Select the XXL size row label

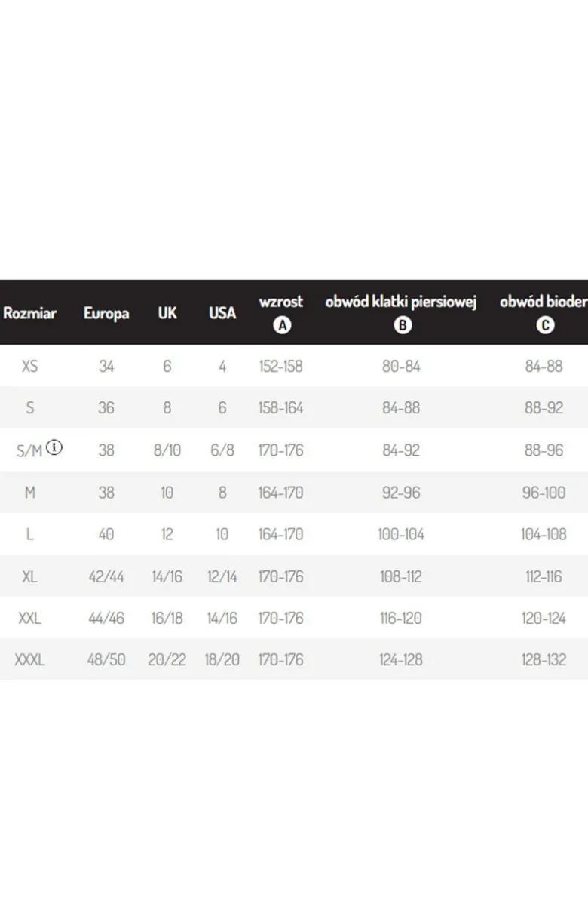click(x=30, y=618)
